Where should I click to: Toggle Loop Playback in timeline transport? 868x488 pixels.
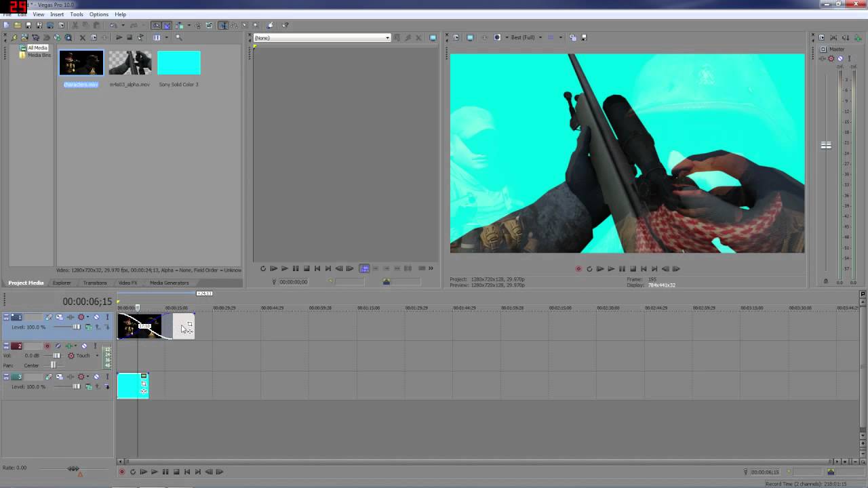tap(132, 472)
